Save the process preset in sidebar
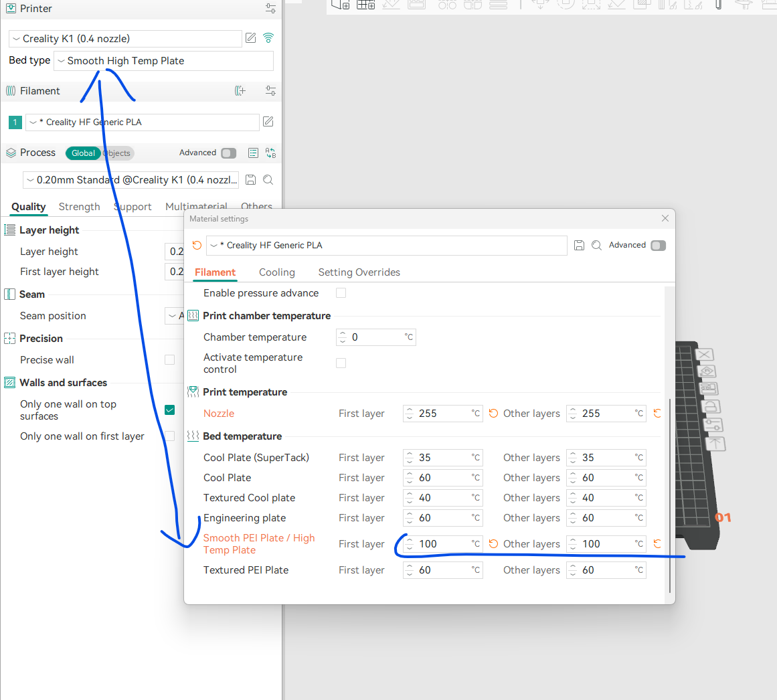The image size is (777, 700). [x=251, y=179]
